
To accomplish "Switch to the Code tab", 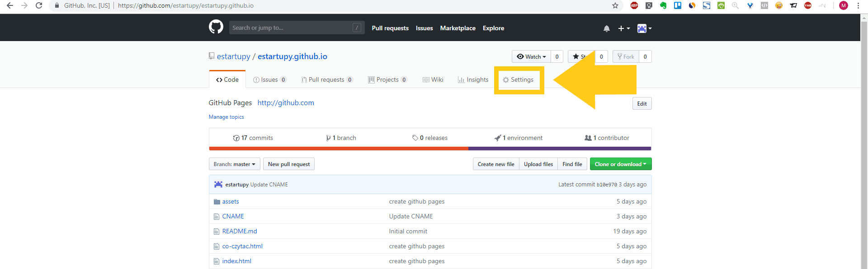I will click(227, 79).
